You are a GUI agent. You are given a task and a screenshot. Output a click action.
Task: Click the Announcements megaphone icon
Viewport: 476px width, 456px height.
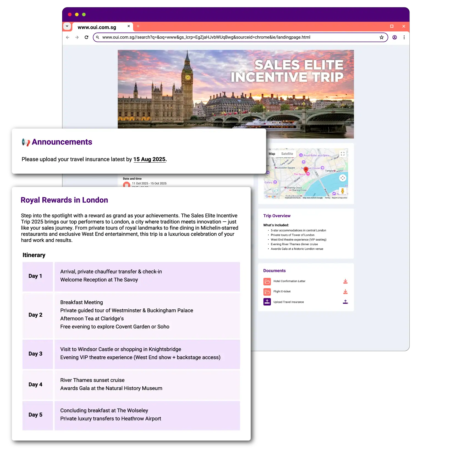point(26,142)
